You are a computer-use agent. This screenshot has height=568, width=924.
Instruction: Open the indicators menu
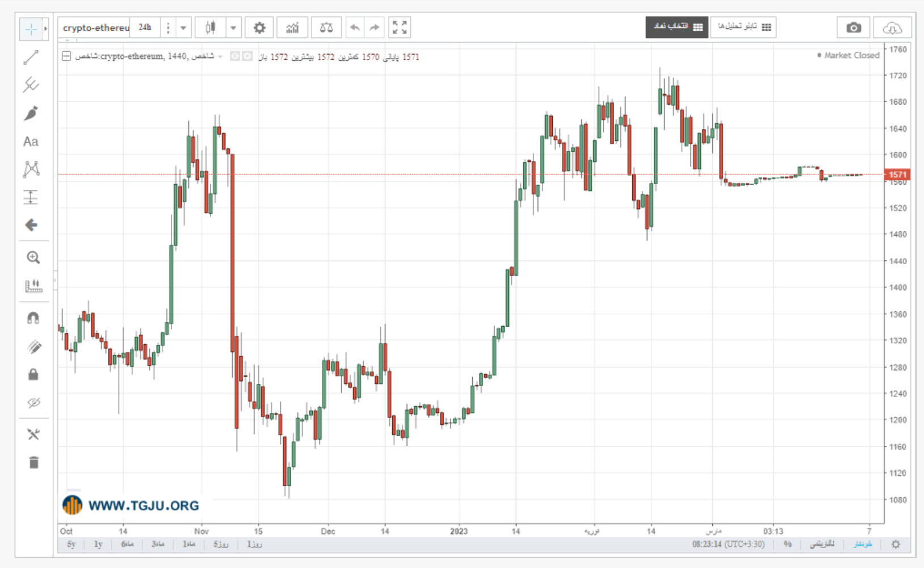[x=292, y=27]
